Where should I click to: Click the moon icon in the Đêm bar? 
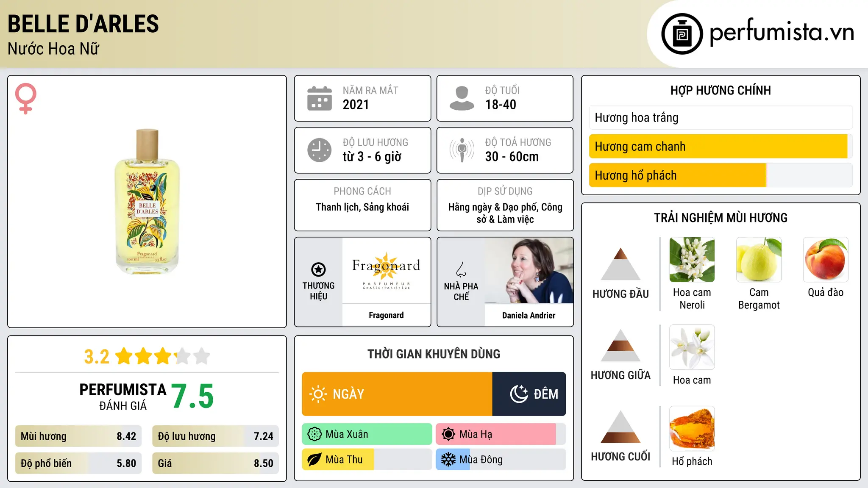coord(519,394)
